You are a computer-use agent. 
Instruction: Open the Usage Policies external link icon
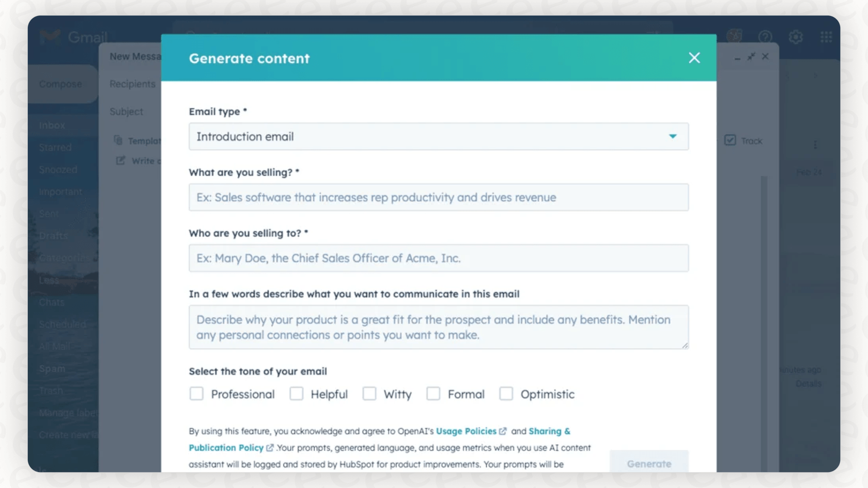pos(503,431)
